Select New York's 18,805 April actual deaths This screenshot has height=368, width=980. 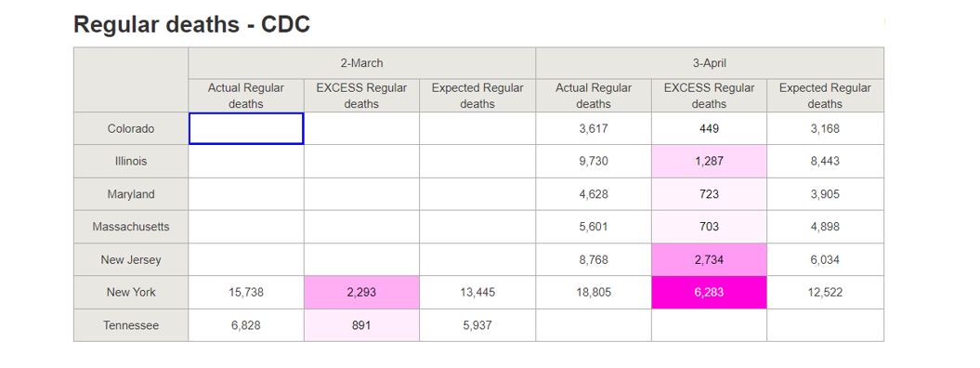click(x=594, y=293)
